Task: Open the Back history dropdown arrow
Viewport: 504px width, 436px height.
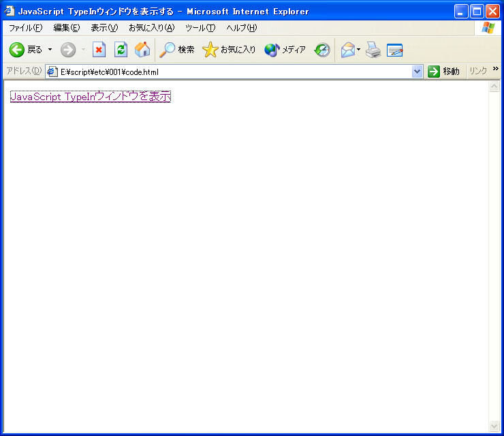Action: pos(50,50)
